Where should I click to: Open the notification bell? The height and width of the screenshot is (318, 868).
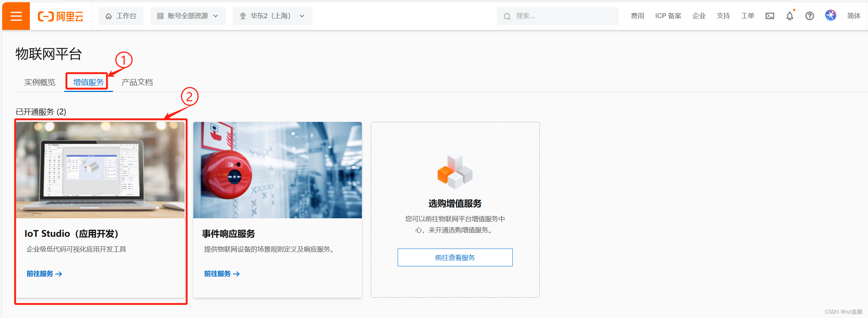click(x=790, y=16)
